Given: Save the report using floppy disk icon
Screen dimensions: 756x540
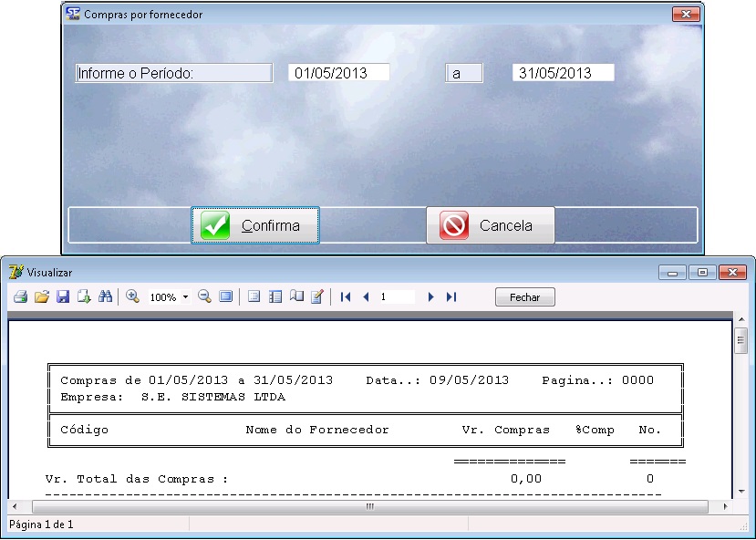Looking at the screenshot, I should point(63,297).
